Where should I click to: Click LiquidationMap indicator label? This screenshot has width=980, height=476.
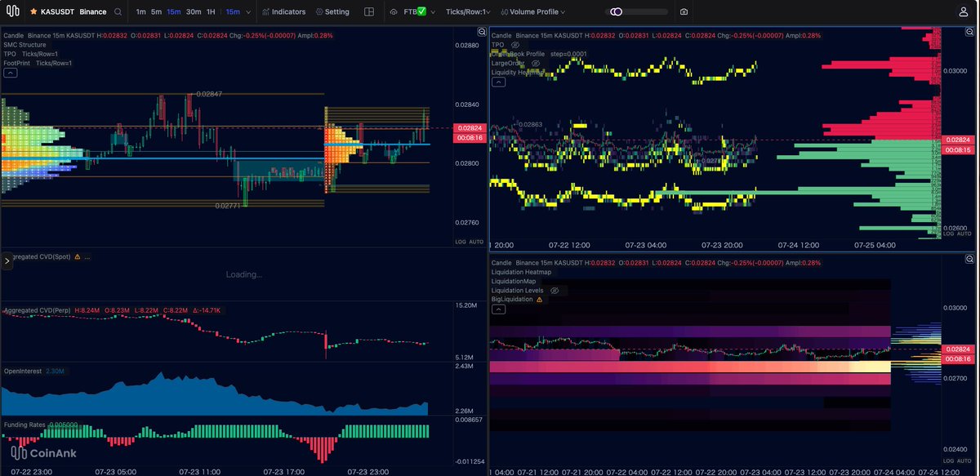click(514, 281)
